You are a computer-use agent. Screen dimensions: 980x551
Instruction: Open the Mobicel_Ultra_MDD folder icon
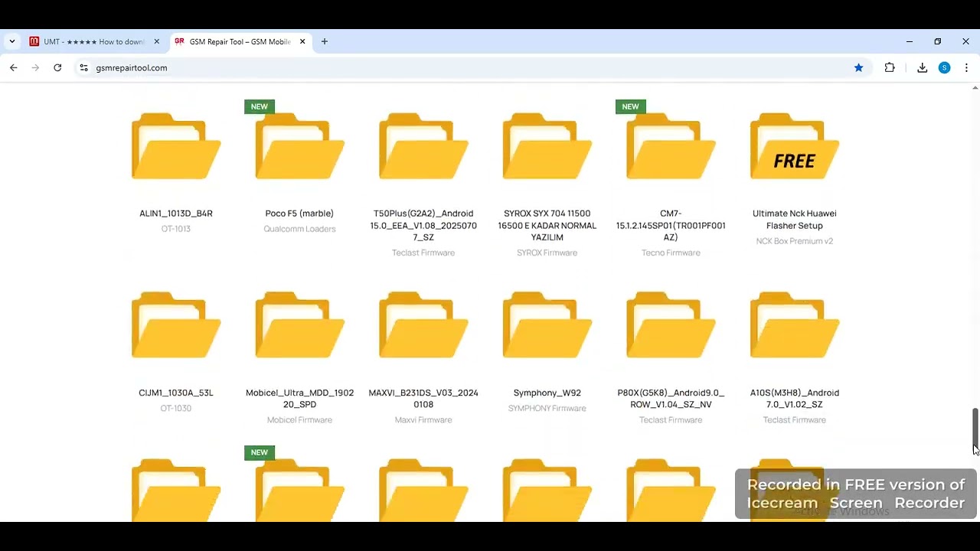[x=299, y=325]
